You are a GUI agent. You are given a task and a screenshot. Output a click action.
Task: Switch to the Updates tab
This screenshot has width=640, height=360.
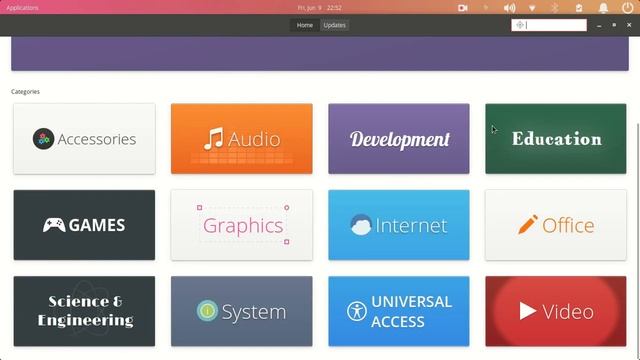(x=334, y=25)
